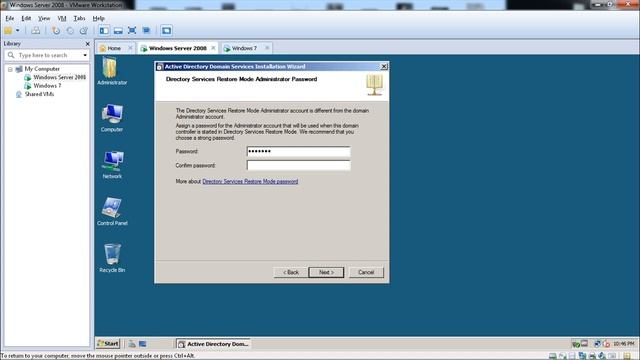Viewport: 640px width, 360px height.
Task: Click the library search field
Action: click(48, 55)
